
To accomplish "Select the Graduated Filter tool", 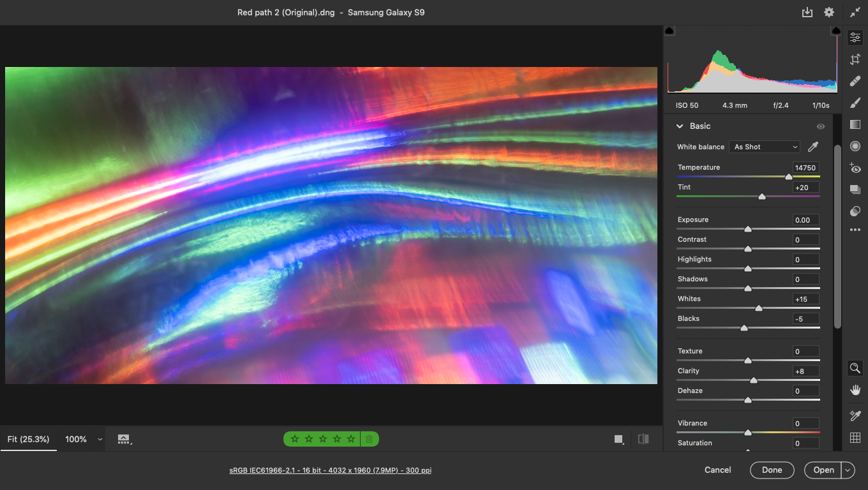I will [855, 124].
